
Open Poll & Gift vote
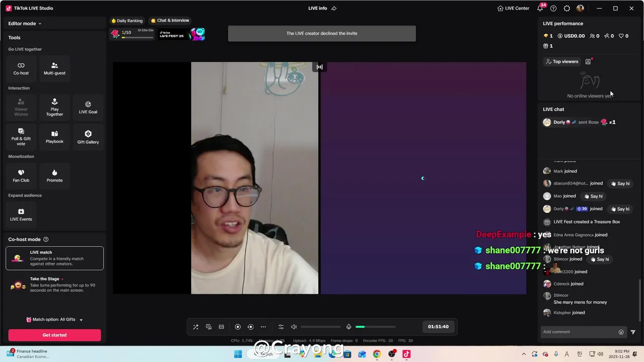[21, 137]
